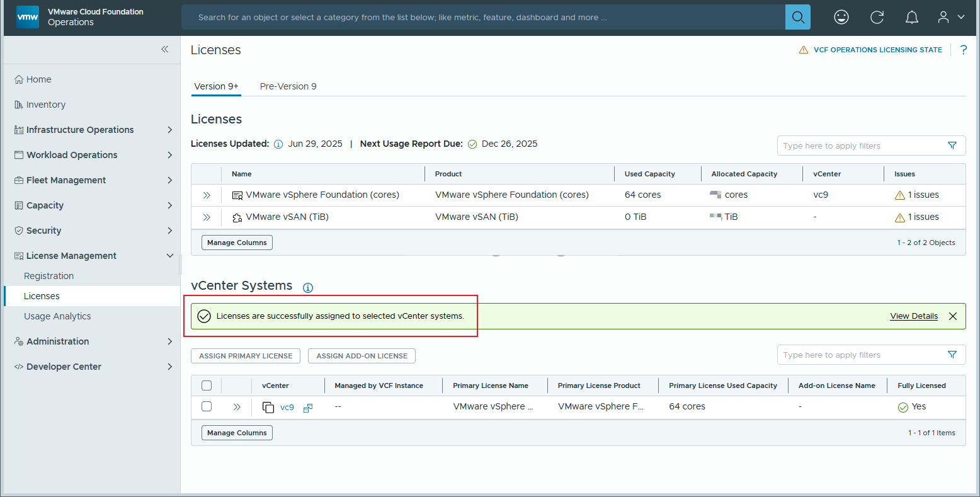The image size is (980, 497).
Task: Dismiss the success notification banner
Action: (x=952, y=316)
